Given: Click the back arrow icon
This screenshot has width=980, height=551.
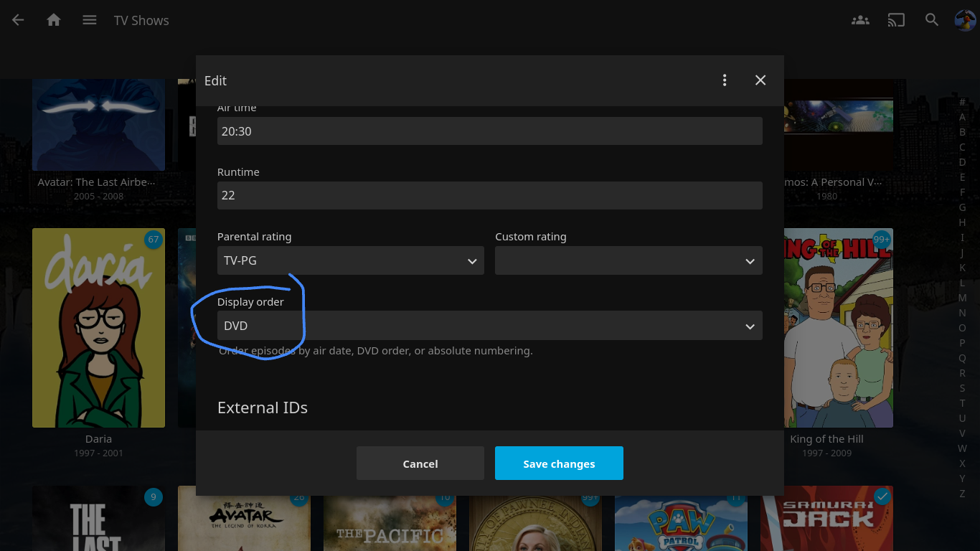Looking at the screenshot, I should (x=19, y=20).
